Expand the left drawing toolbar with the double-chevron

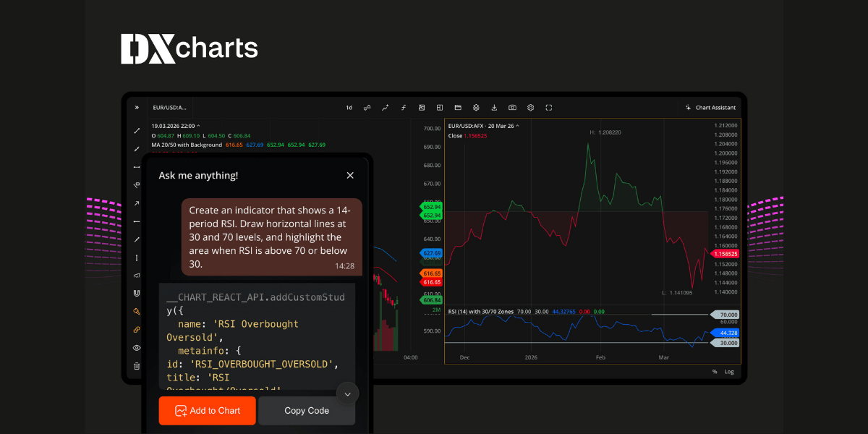pyautogui.click(x=137, y=107)
